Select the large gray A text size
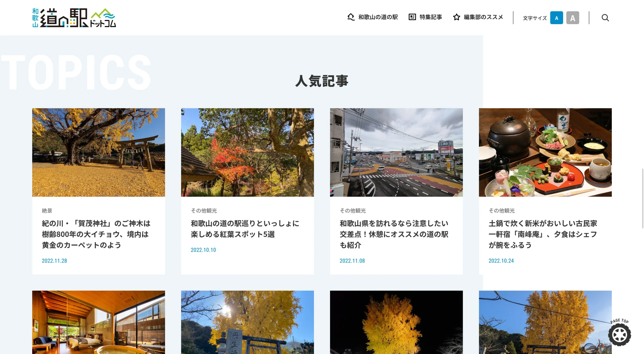 (572, 18)
